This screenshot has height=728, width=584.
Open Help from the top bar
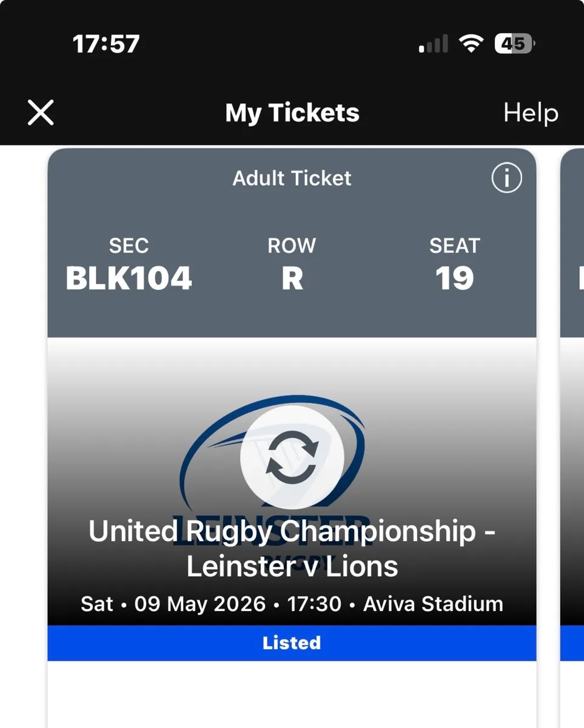coord(530,112)
